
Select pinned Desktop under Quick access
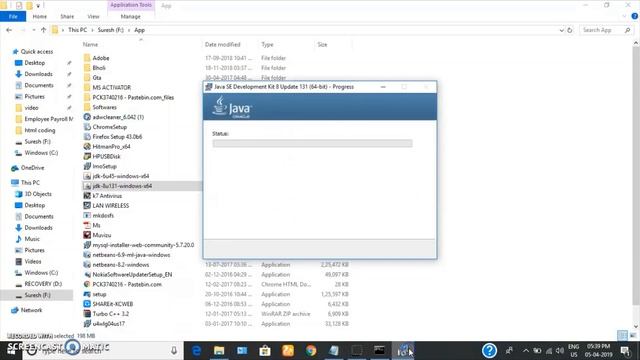point(35,63)
